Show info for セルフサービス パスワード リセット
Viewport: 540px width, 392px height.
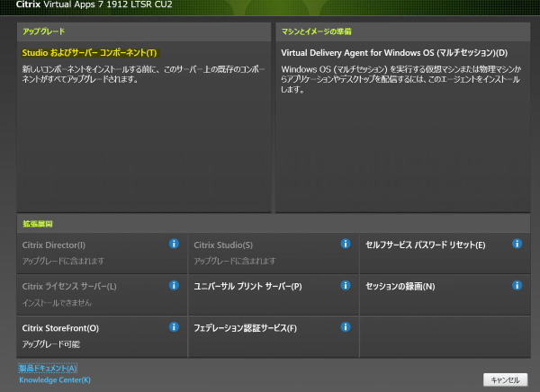517,244
